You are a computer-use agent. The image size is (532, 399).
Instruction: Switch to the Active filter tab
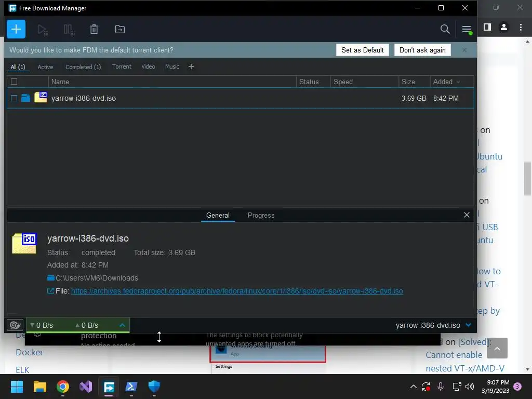[46, 67]
